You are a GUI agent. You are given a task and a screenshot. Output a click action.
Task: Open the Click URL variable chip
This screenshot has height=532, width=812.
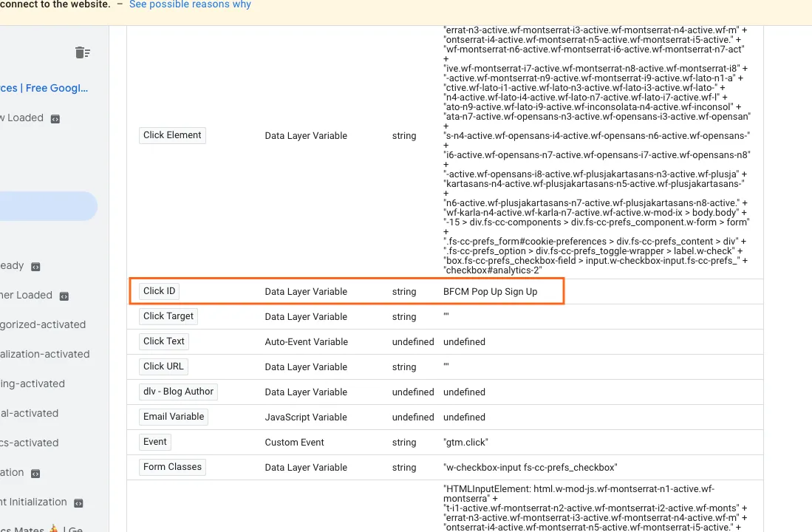(163, 366)
